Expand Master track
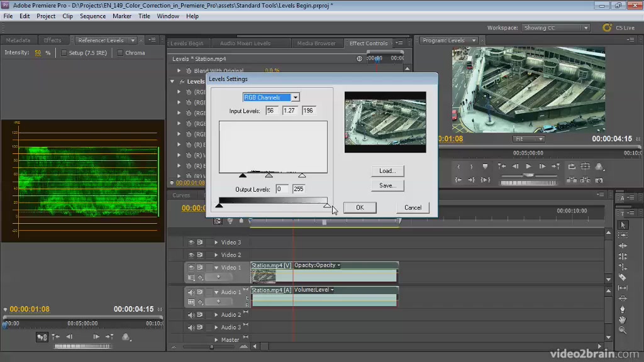 (x=216, y=340)
